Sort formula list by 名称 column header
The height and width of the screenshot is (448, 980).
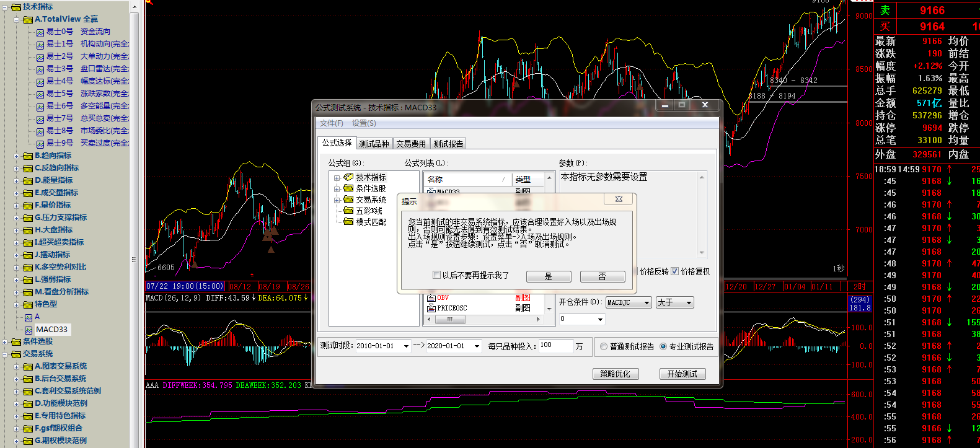coord(468,179)
